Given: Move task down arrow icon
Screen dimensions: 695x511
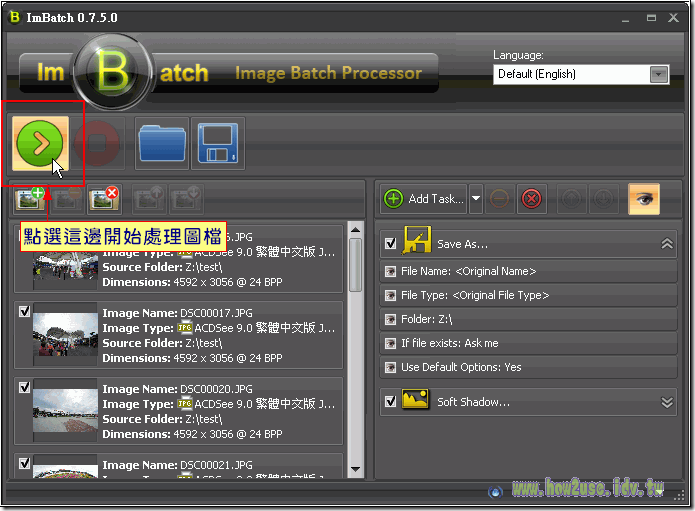Looking at the screenshot, I should coord(604,199).
